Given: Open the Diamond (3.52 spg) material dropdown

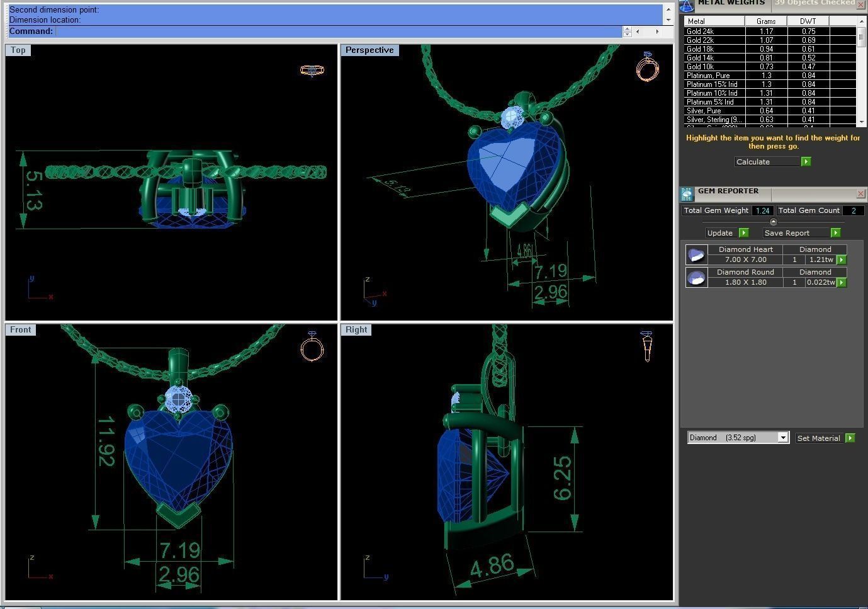Looking at the screenshot, I should click(783, 438).
